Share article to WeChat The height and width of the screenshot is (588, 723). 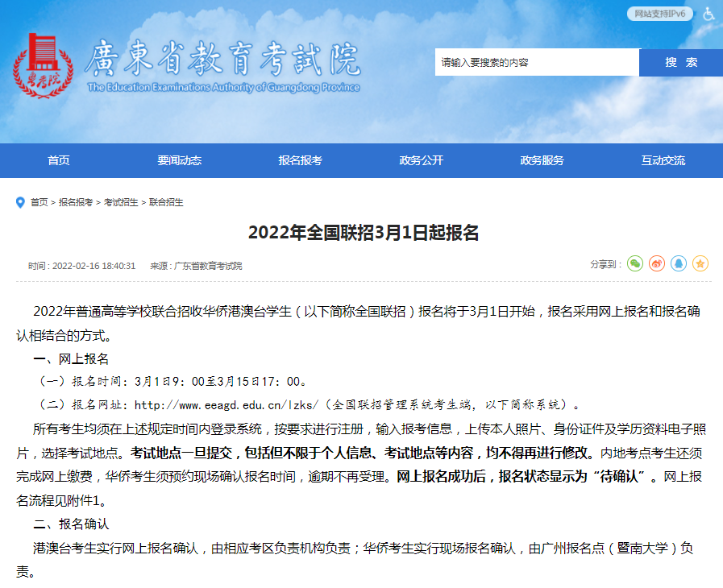635,263
